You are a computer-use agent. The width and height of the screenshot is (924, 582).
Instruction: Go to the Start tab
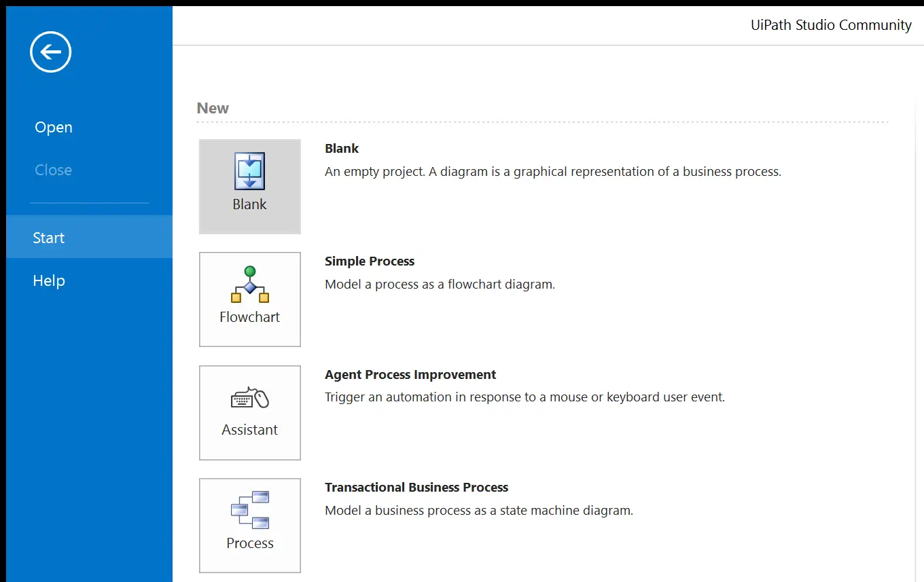click(x=89, y=237)
